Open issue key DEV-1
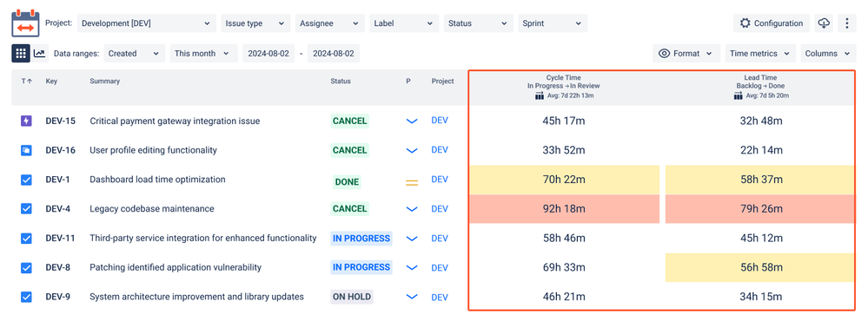The image size is (868, 321). [57, 180]
